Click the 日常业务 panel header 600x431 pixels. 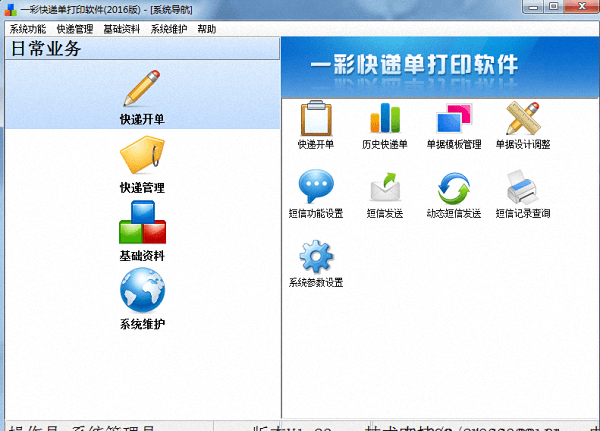pos(46,49)
